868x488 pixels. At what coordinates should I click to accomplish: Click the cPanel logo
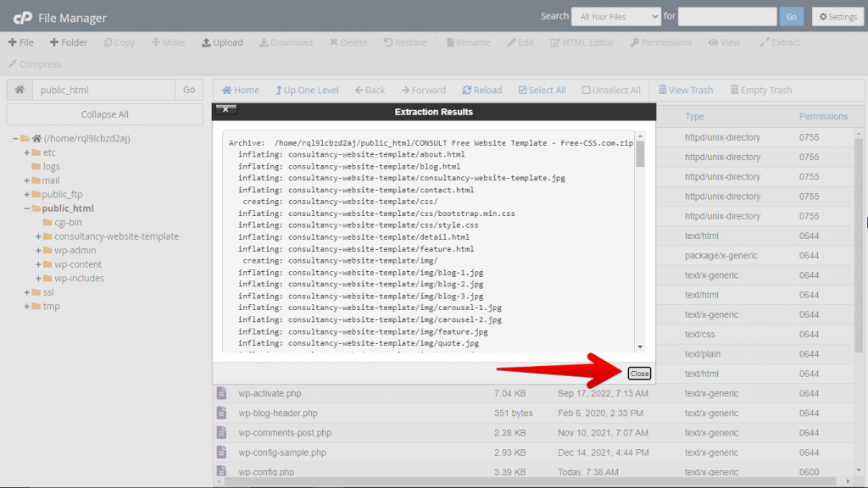point(22,17)
